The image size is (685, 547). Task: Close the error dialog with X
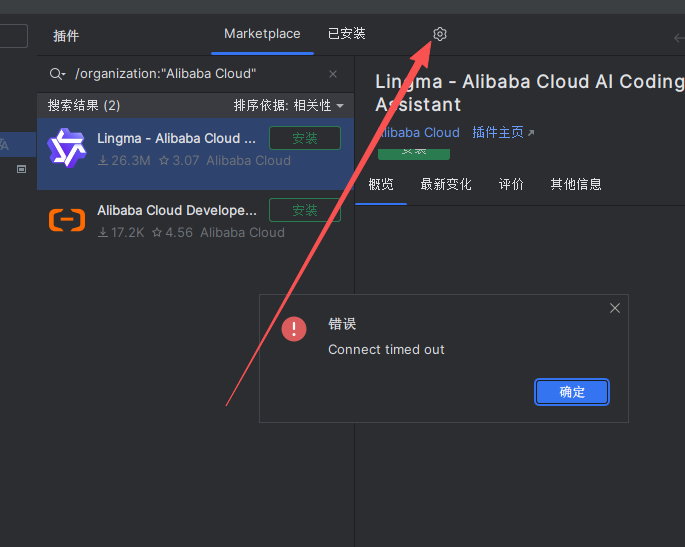615,308
